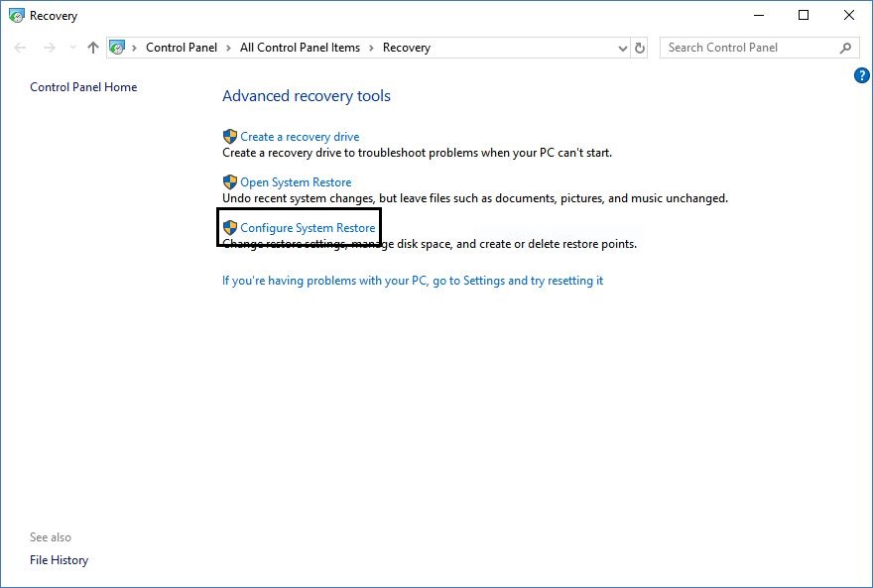Click Control Panel Home in the sidebar
This screenshot has width=873, height=588.
tap(83, 86)
